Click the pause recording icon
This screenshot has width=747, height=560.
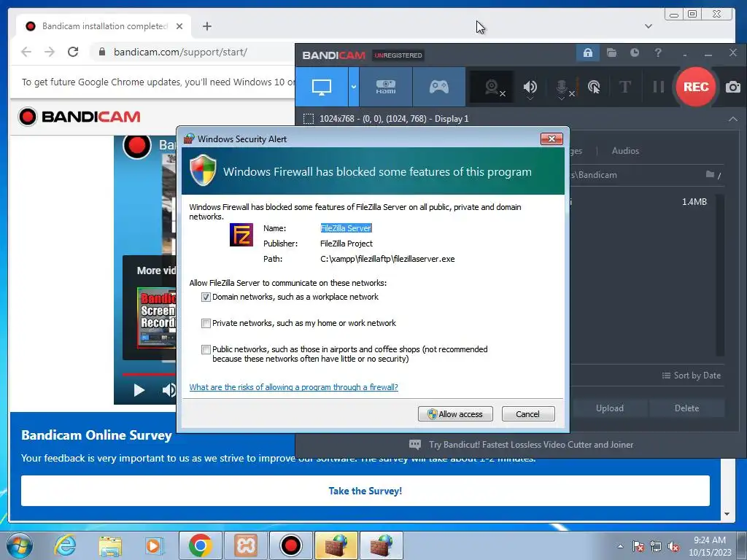tap(659, 87)
